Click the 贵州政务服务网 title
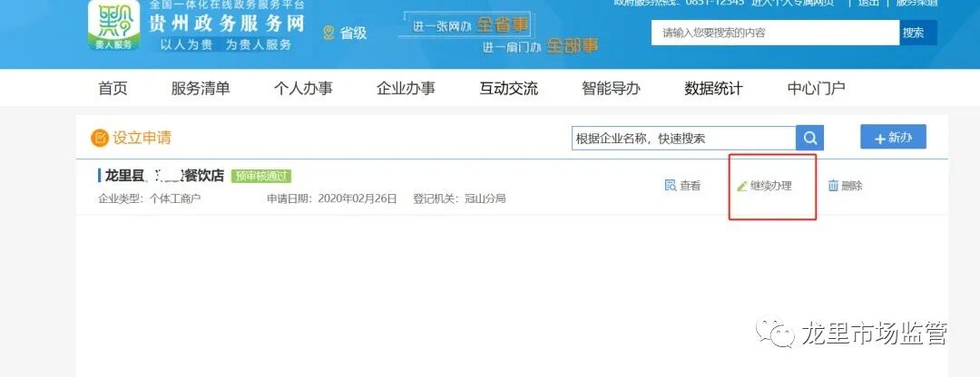980x377 pixels. pos(226,23)
